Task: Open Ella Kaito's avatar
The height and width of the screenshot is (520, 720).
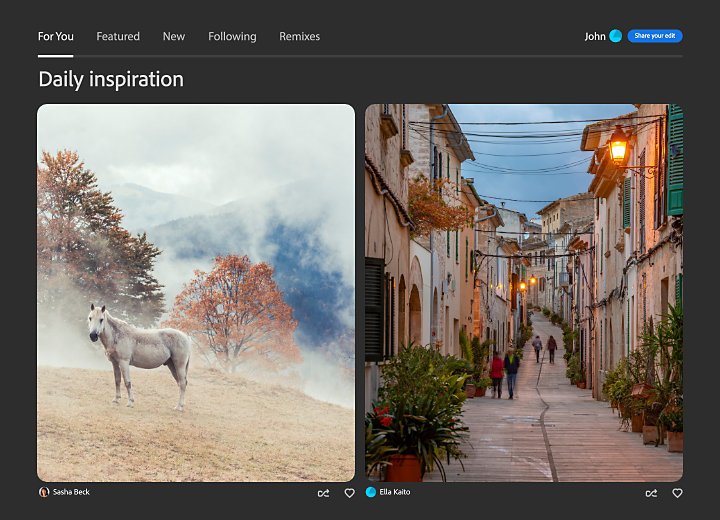Action: 371,492
